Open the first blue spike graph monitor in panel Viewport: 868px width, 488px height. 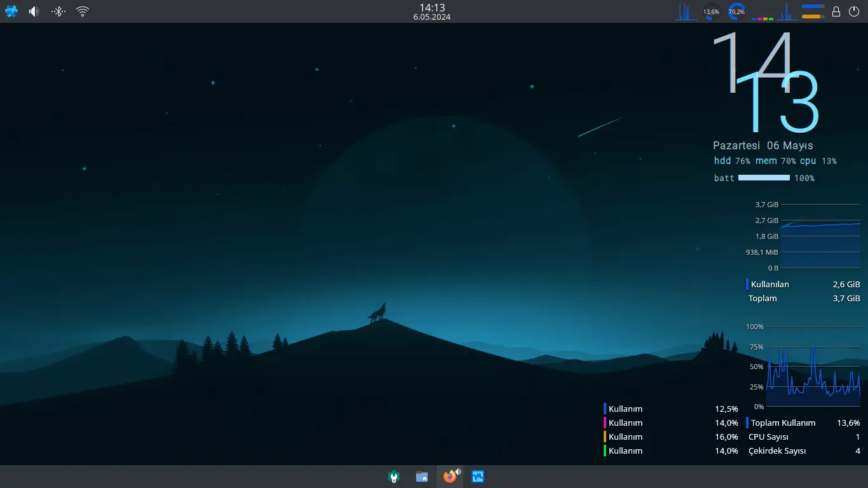[685, 11]
